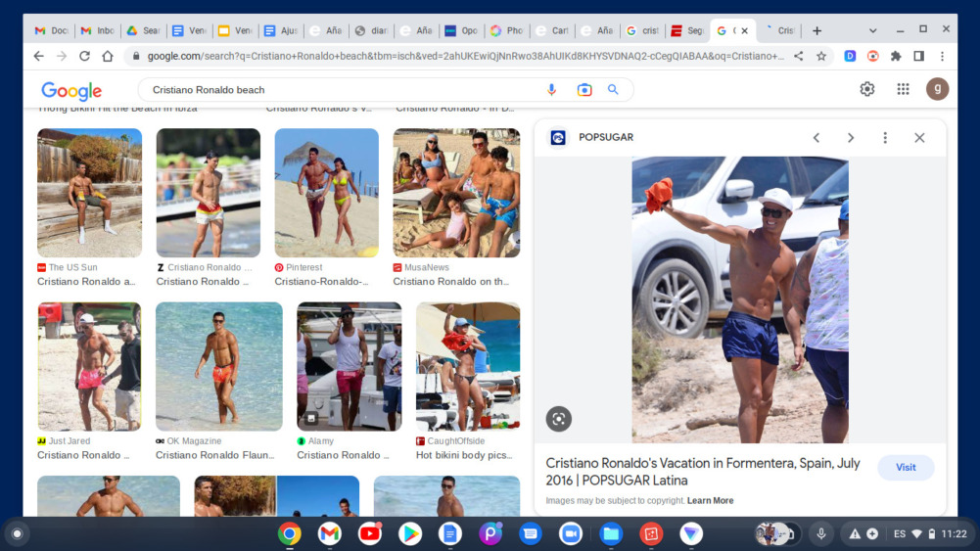The width and height of the screenshot is (980, 551).
Task: Click the browser back arrow
Action: (x=39, y=56)
